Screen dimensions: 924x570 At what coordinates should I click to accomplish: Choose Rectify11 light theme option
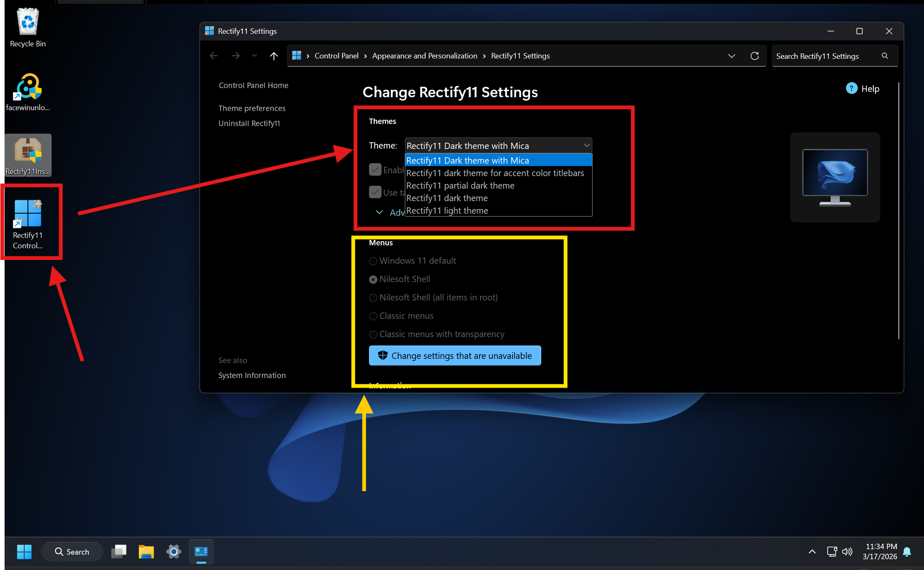coord(498,210)
